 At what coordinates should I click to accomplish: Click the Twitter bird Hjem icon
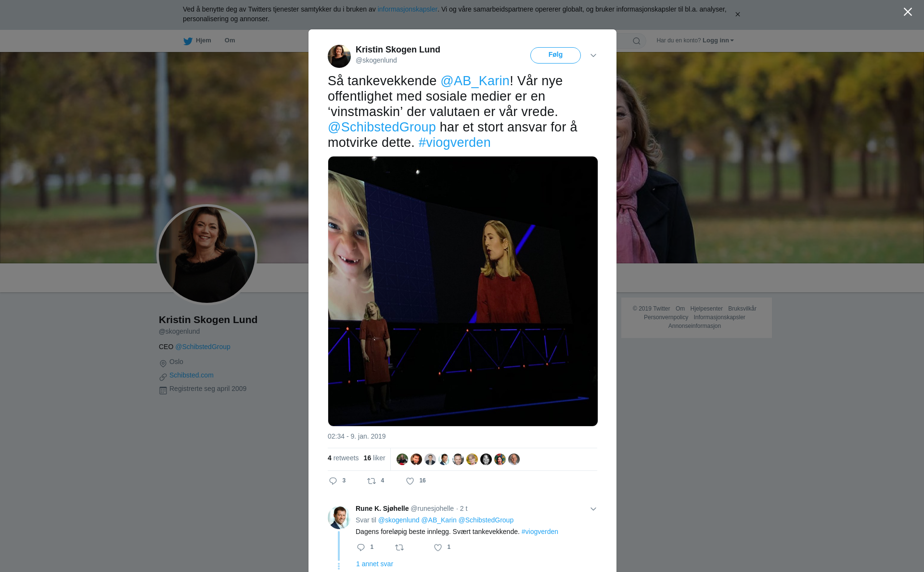tap(188, 41)
